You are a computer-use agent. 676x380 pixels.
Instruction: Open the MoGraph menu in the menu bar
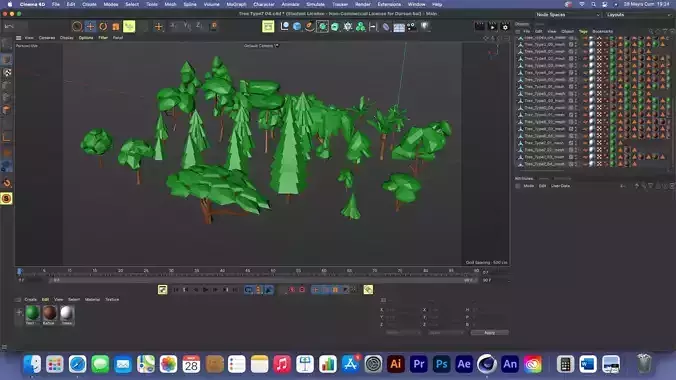point(236,4)
